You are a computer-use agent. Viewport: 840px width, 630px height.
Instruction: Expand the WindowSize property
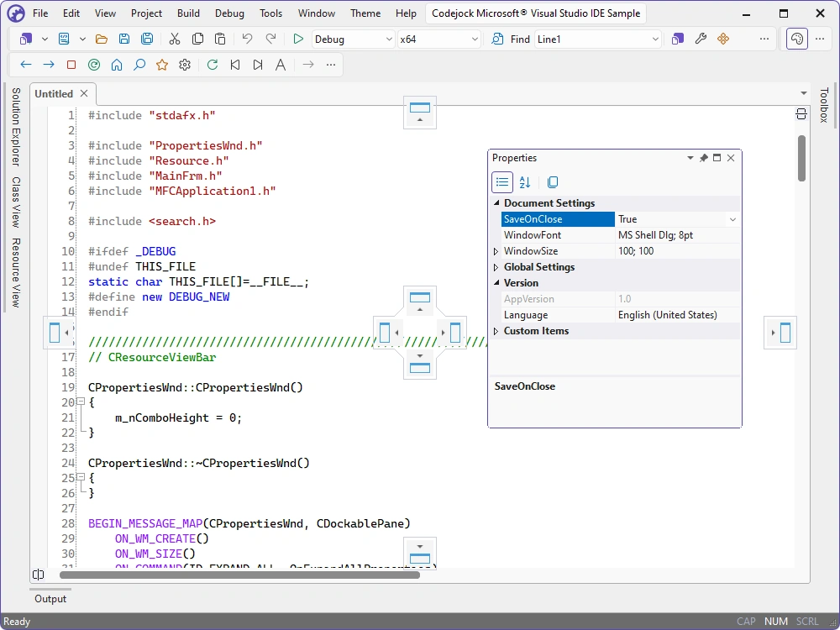tap(496, 251)
